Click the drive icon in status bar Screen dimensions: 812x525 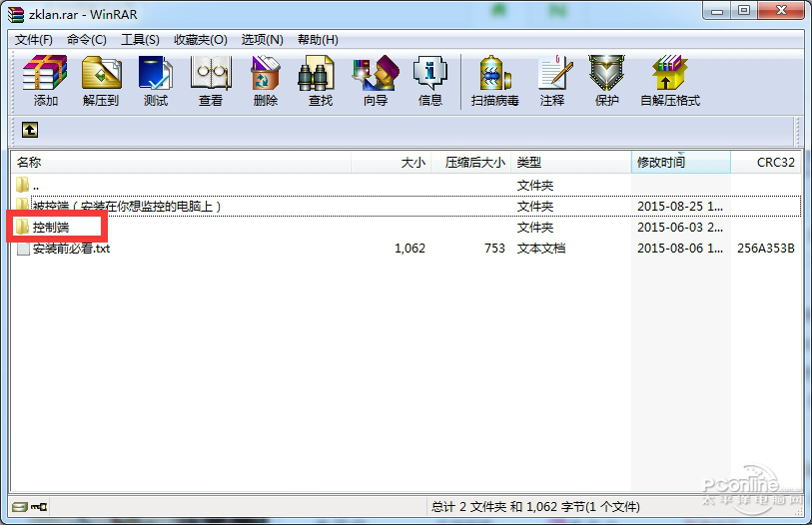click(x=20, y=506)
